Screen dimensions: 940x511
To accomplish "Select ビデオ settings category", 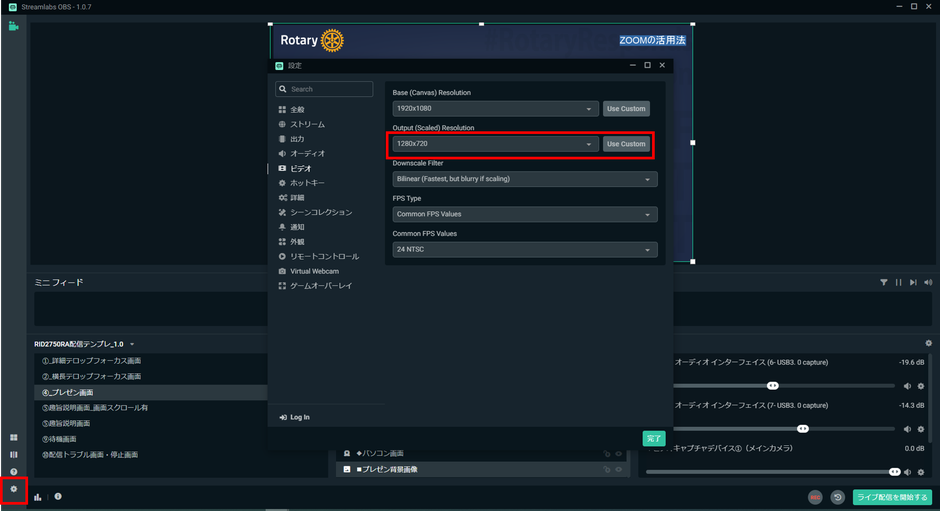I will click(x=300, y=169).
